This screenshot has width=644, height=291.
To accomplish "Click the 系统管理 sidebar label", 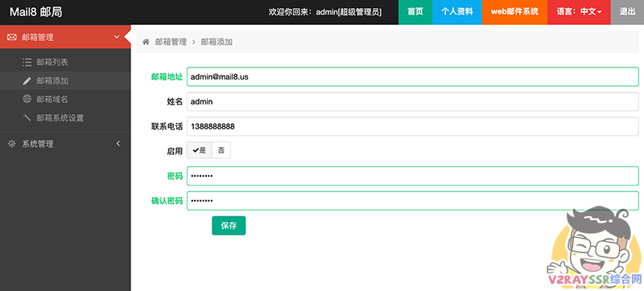I will pos(38,144).
